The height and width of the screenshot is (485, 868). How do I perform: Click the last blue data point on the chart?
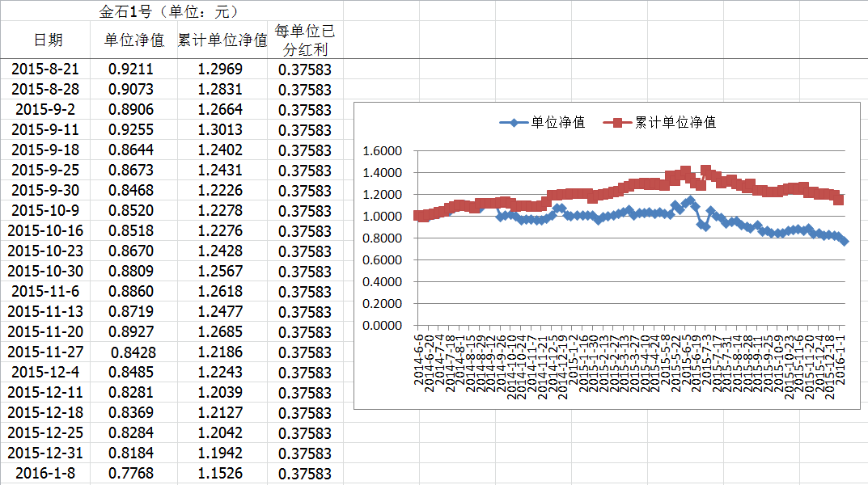tap(844, 241)
